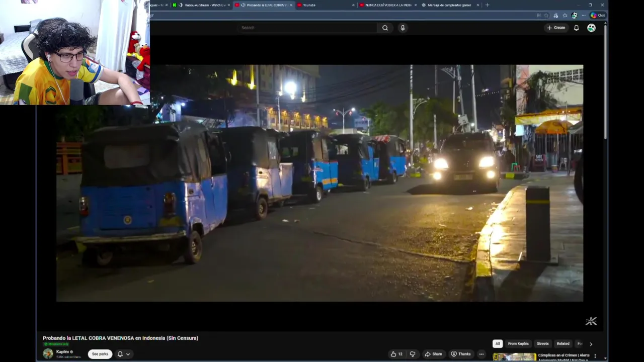Viewport: 644px width, 362px height.
Task: Bookmark this page with the star icon
Action: pyautogui.click(x=546, y=16)
